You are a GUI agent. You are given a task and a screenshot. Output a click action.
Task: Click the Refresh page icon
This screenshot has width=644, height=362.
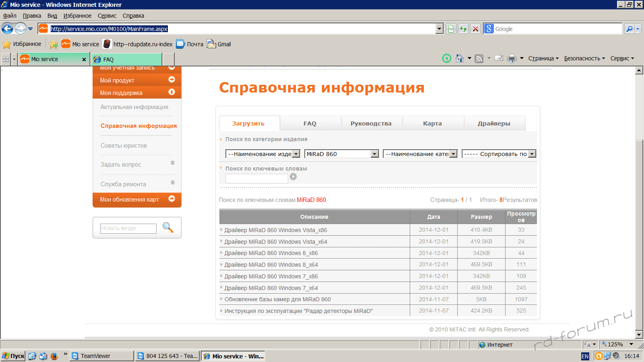[x=463, y=29]
